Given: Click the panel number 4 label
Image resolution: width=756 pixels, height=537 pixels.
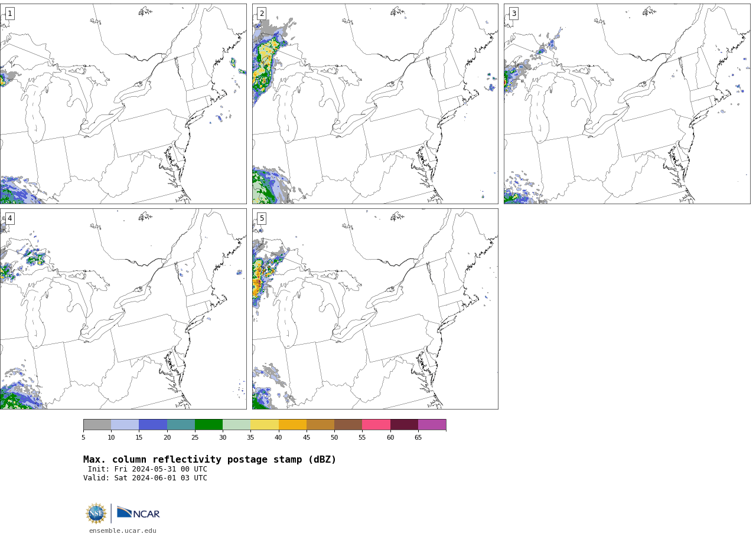Looking at the screenshot, I should click(x=9, y=218).
